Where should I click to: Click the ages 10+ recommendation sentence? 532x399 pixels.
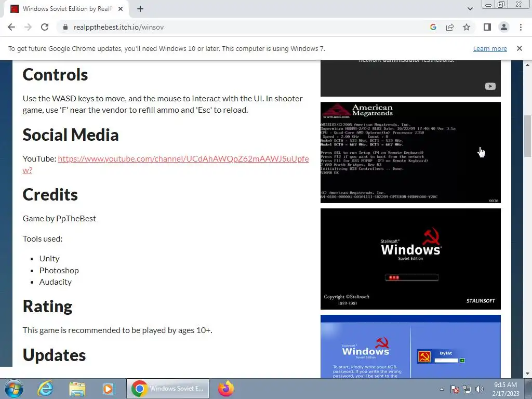point(117,330)
